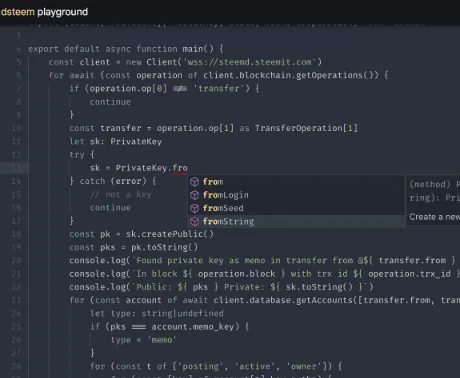The image size is (460, 378).
Task: Select the 'from' autocomplete suggestion
Action: (297, 182)
